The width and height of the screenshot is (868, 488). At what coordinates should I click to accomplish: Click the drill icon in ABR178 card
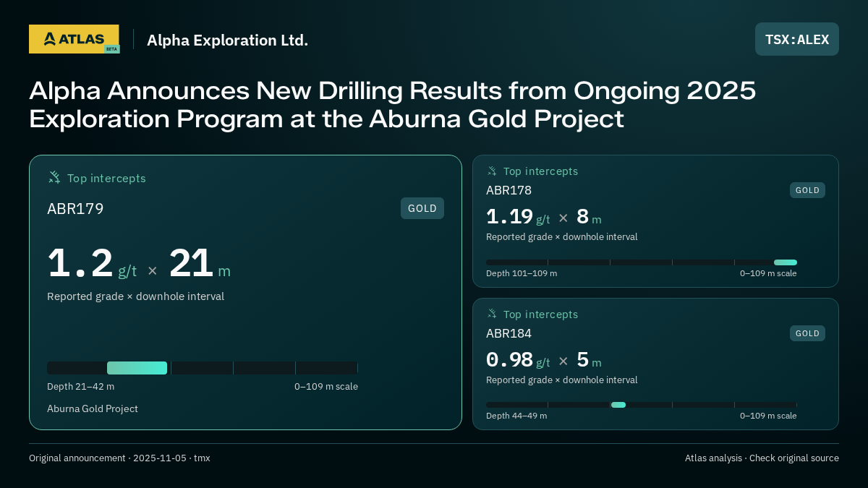pyautogui.click(x=492, y=171)
